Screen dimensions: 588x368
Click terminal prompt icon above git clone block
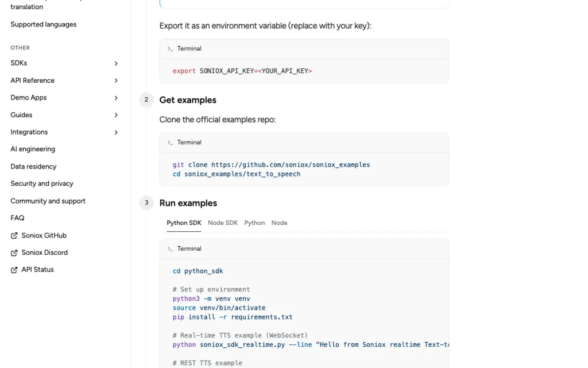pyautogui.click(x=170, y=143)
